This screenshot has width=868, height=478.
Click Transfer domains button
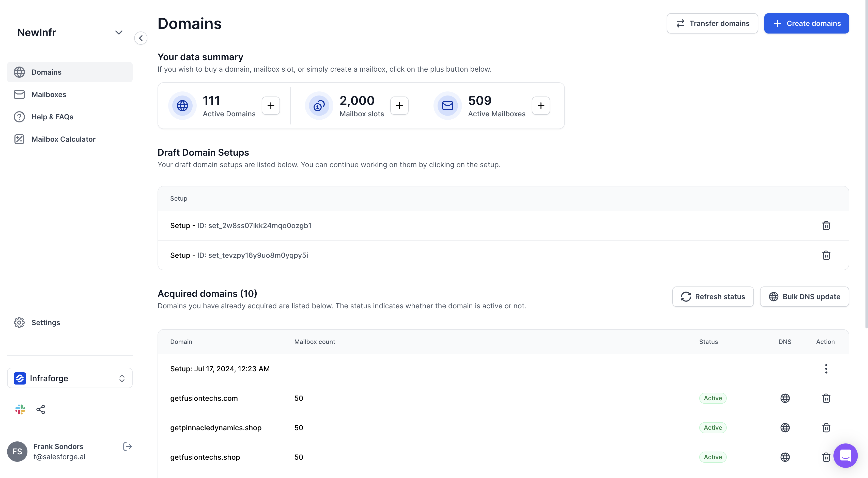point(712,23)
